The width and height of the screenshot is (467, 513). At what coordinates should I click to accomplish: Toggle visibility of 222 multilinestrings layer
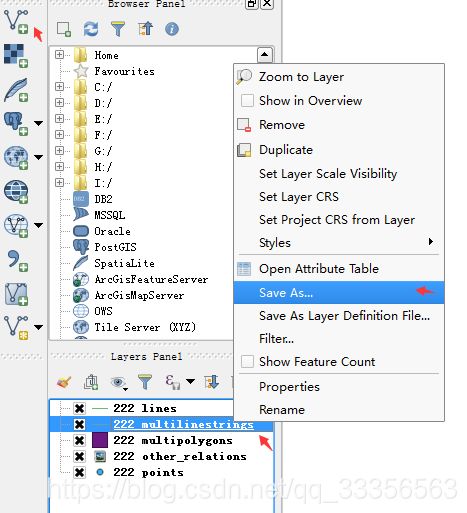(79, 424)
